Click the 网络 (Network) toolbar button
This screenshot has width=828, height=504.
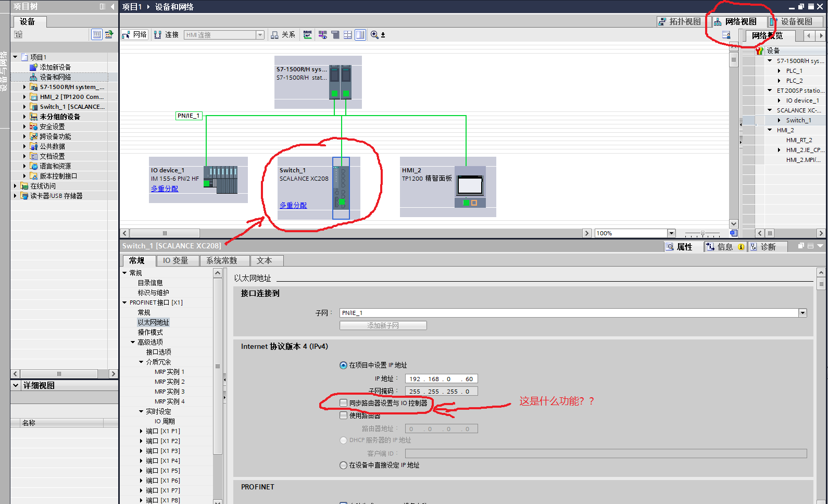pos(135,35)
